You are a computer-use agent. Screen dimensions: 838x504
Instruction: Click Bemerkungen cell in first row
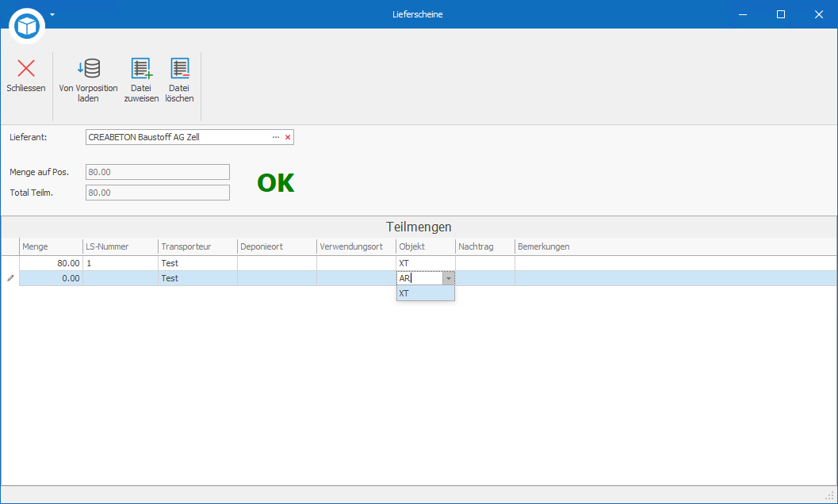675,264
